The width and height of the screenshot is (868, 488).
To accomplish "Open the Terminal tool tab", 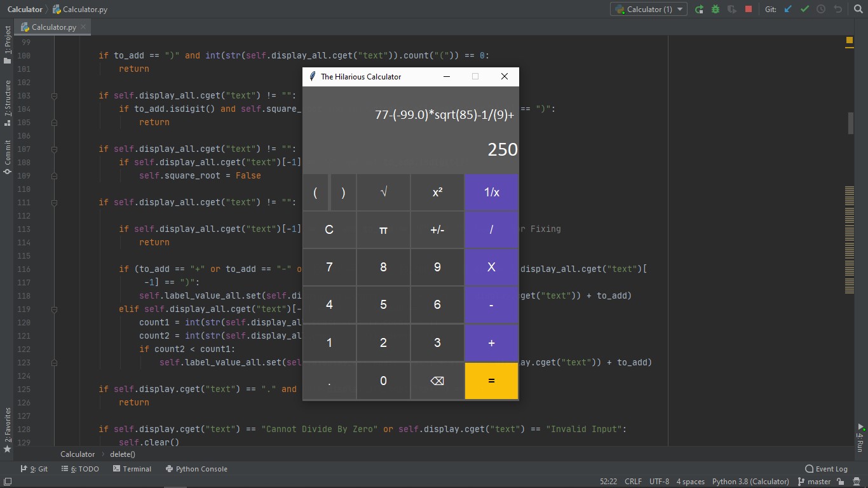I will tap(132, 469).
